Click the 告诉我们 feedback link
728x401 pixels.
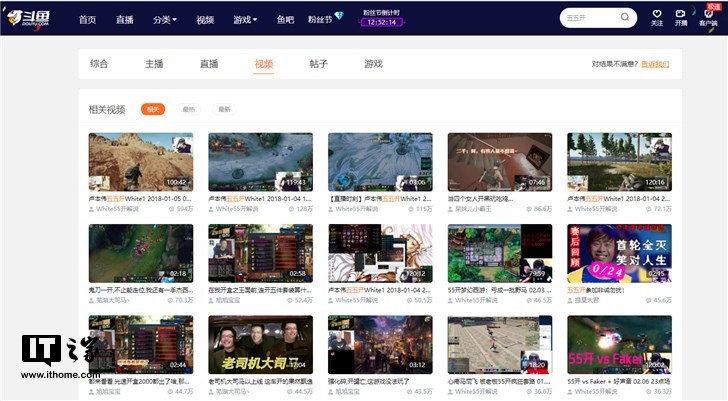point(655,64)
